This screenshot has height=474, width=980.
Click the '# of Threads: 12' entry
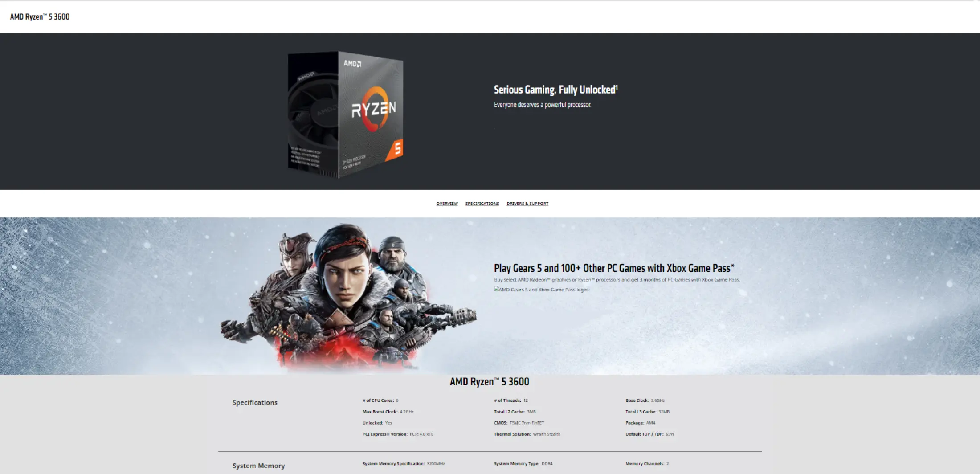pos(510,400)
